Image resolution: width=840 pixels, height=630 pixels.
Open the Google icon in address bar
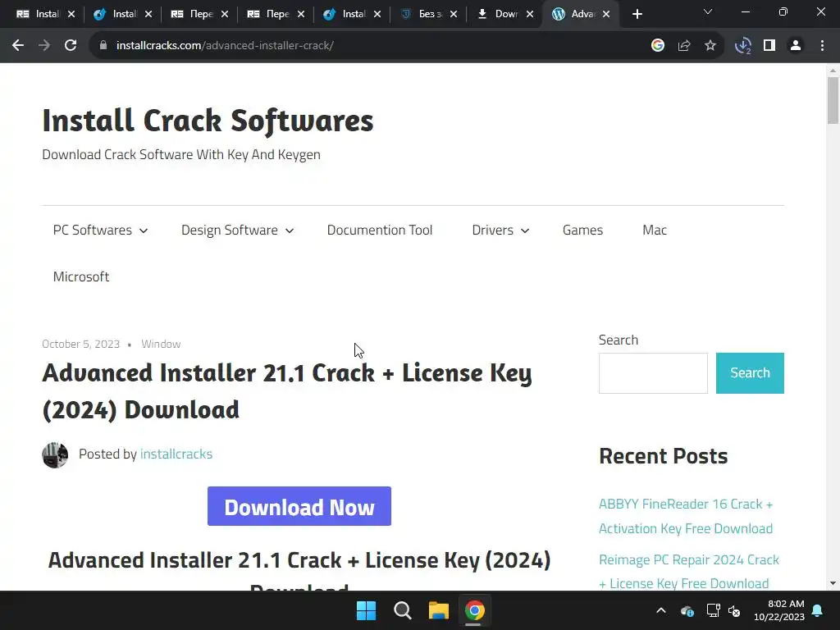pyautogui.click(x=658, y=46)
